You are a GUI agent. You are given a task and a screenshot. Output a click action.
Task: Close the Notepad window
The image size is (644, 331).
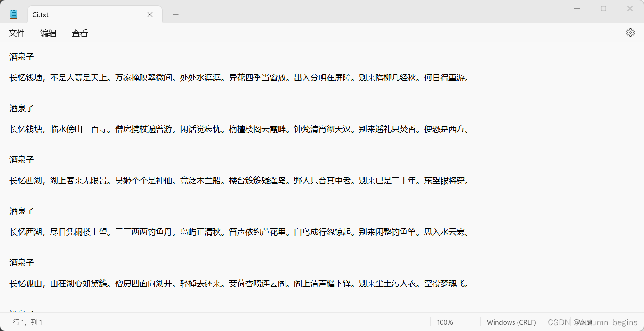[630, 9]
